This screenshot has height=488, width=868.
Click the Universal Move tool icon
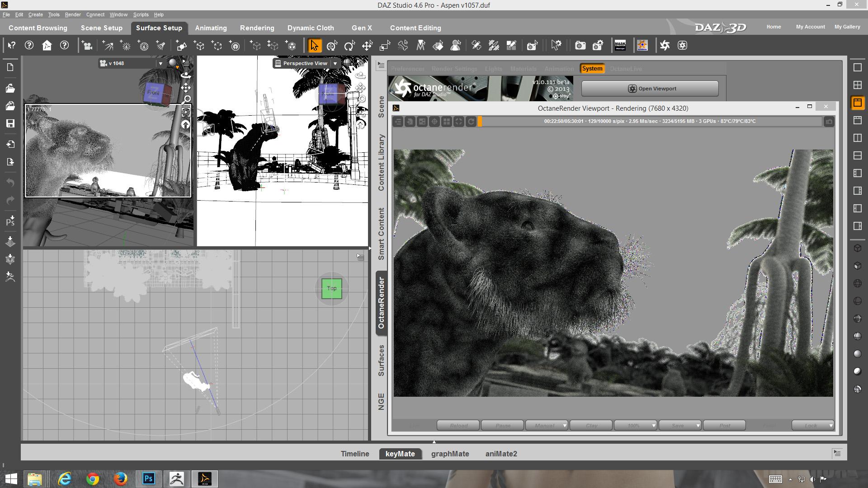332,46
